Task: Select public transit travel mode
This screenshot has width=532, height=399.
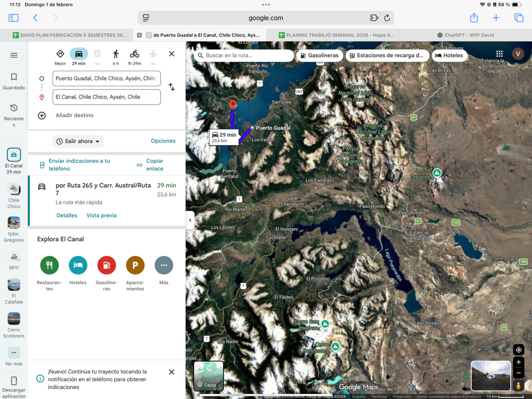Action: [x=97, y=54]
